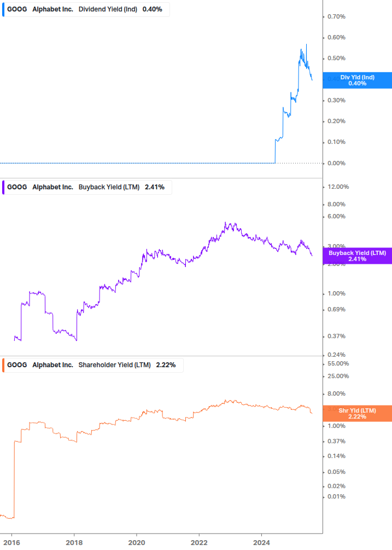Click the 2020 label on the time axis

(137, 543)
